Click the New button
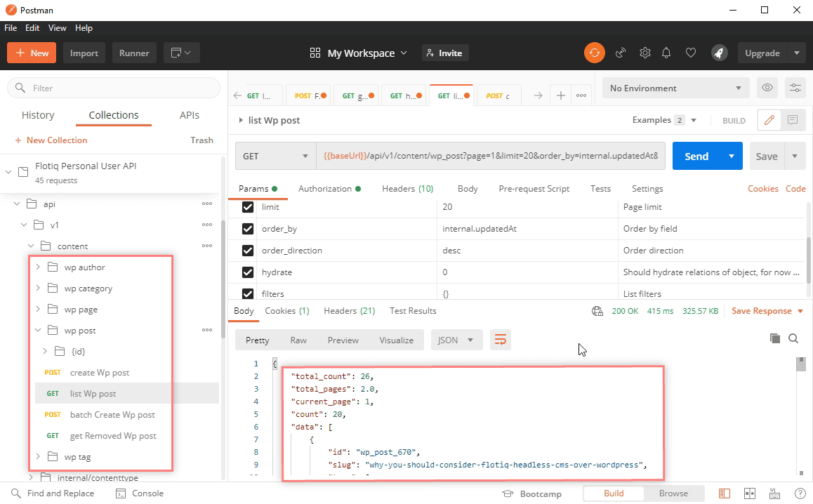The height and width of the screenshot is (504, 813). tap(32, 53)
